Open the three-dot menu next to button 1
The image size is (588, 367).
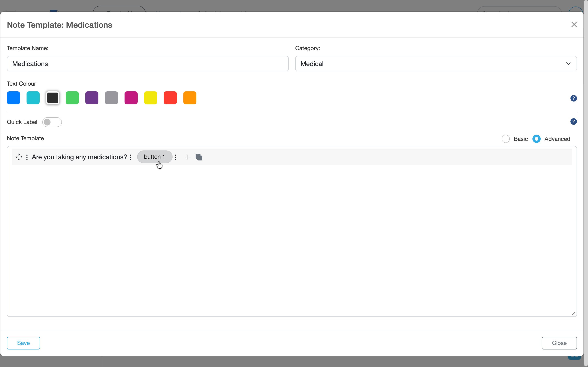(176, 157)
